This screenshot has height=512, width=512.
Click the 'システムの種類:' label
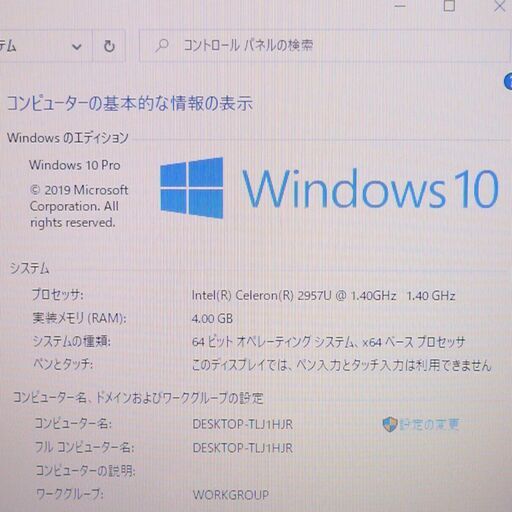tap(72, 341)
